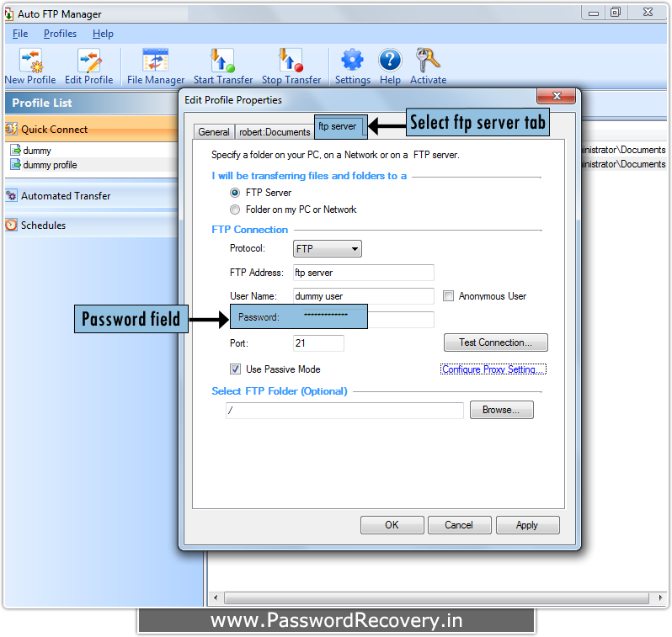Open the File menu
Viewport: 672px width, 637px height.
click(x=20, y=34)
